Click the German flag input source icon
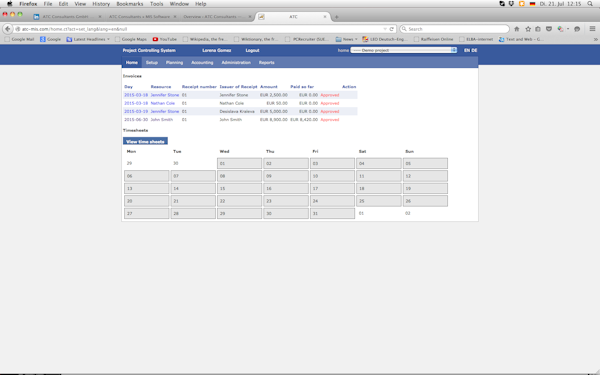This screenshot has width=600, height=375. [532, 4]
